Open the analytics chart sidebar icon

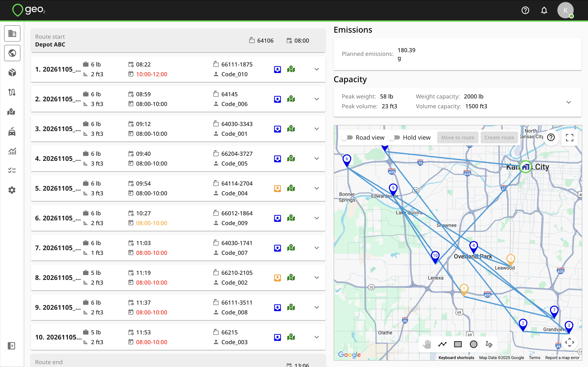(12, 151)
